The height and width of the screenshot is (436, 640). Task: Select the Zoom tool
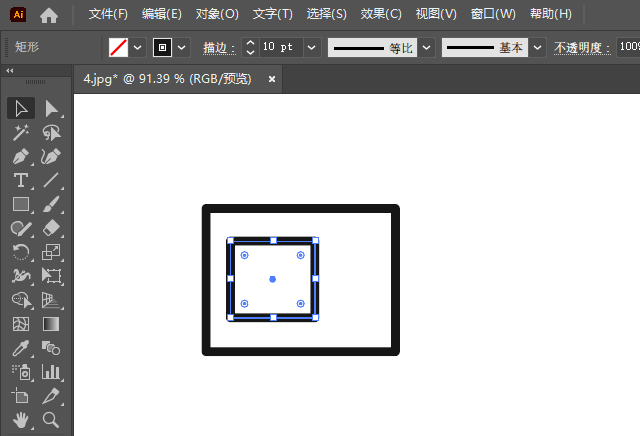click(x=51, y=420)
